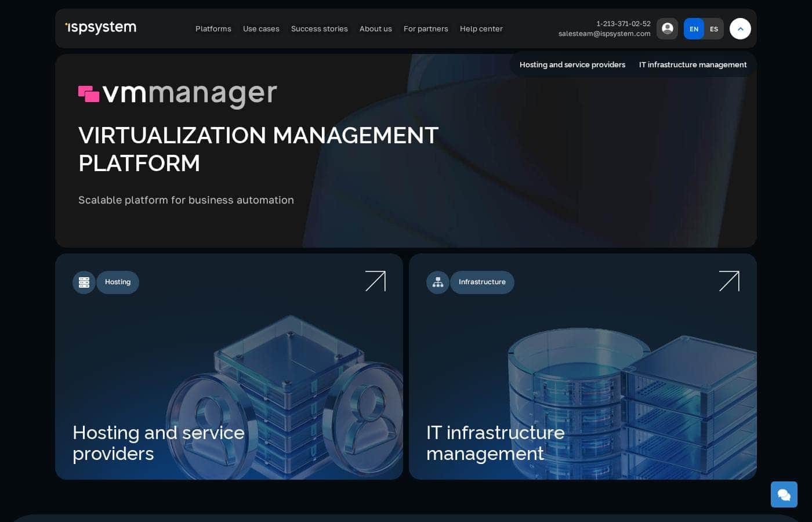Image resolution: width=812 pixels, height=522 pixels.
Task: Click the arrow on the Hosting card
Action: coord(375,281)
